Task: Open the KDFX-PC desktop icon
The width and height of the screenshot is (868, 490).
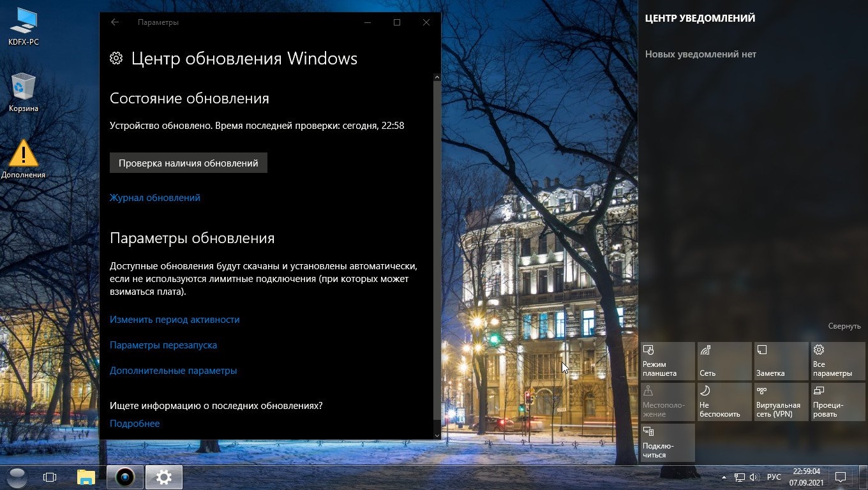Action: (24, 27)
